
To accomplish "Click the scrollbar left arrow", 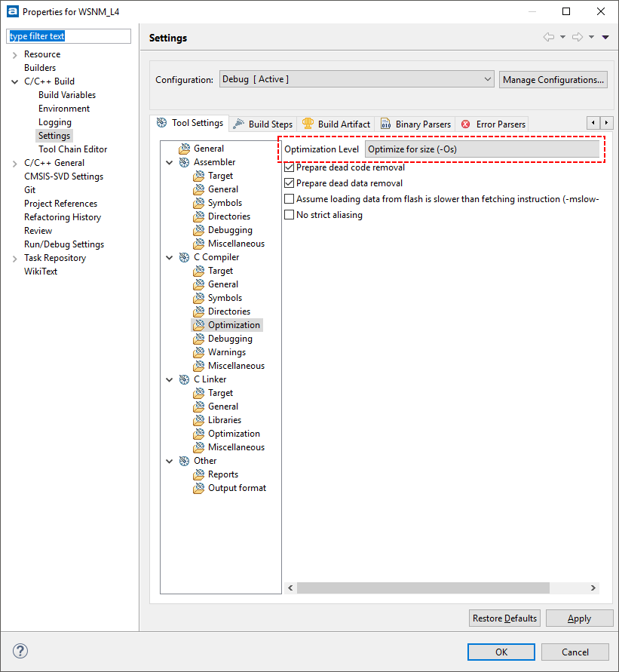I will 290,588.
